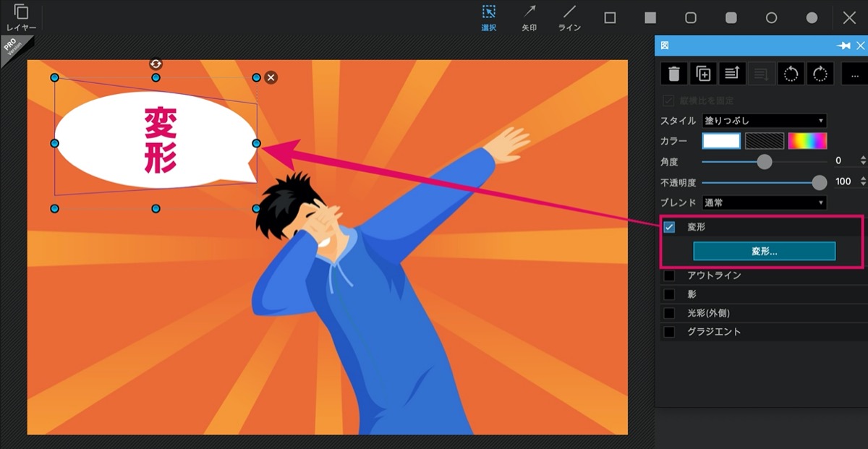
Task: Enable the 光彩(外側) outer glow checkbox
Action: [669, 313]
